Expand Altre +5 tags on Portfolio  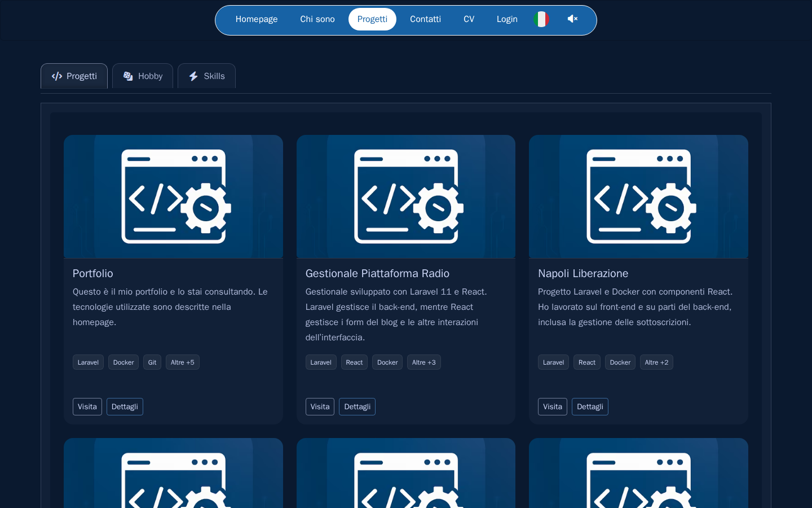[183, 362]
